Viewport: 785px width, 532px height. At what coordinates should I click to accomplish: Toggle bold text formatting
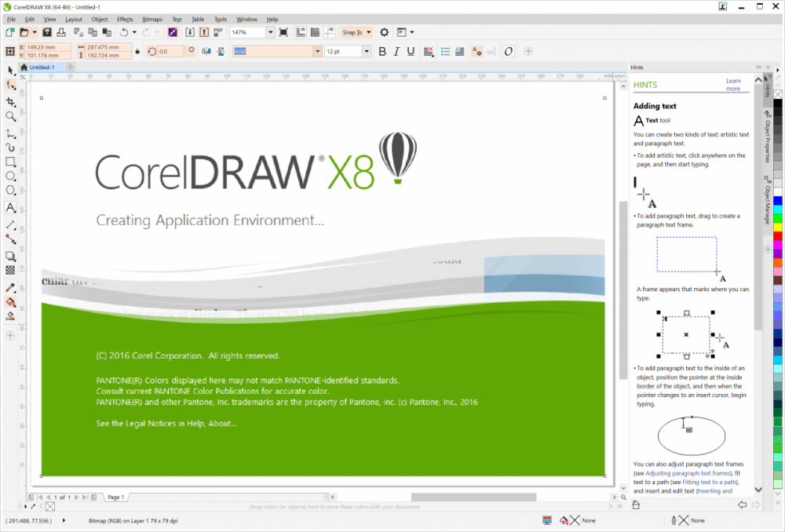(x=382, y=51)
